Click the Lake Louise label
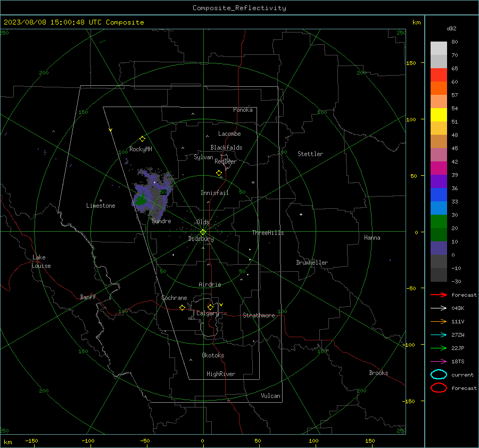The image size is (479, 448). pyautogui.click(x=41, y=262)
